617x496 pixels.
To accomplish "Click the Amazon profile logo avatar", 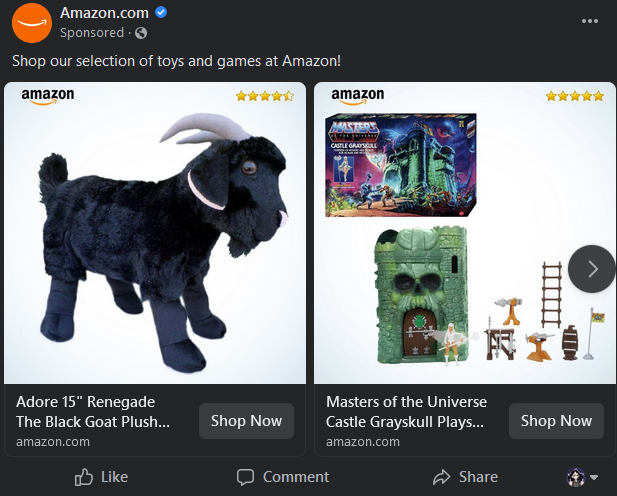I will 32,23.
